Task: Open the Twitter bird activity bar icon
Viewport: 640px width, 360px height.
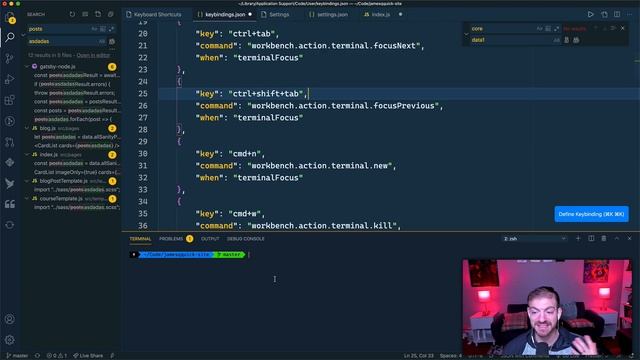Action: (10, 184)
